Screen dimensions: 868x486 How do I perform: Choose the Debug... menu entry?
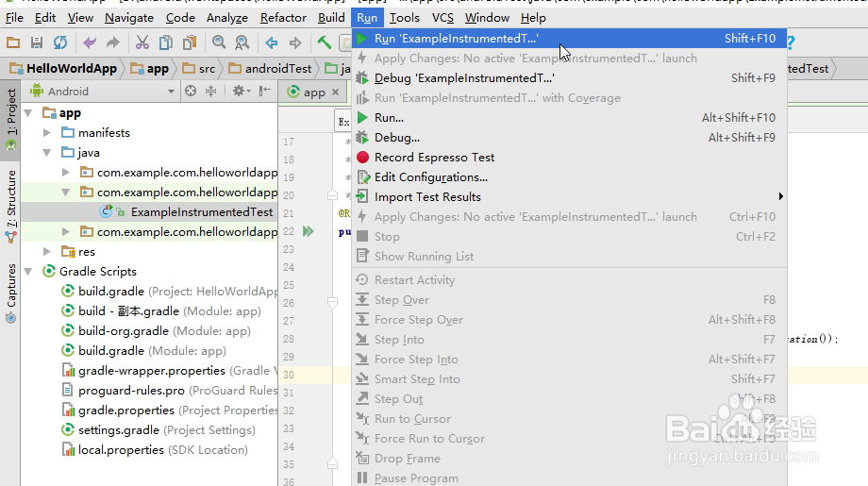pos(569,137)
